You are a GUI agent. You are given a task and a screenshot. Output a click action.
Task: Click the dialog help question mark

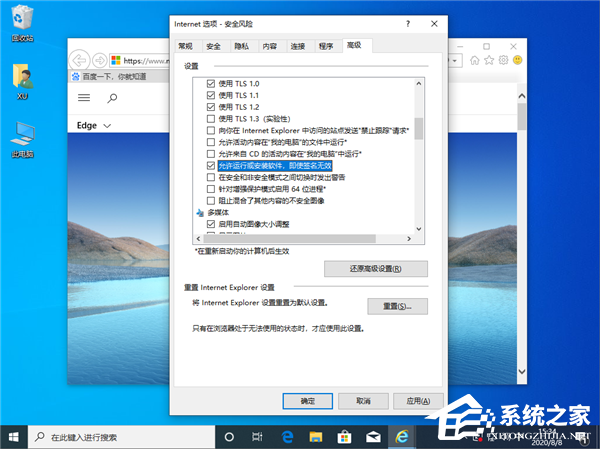point(408,24)
